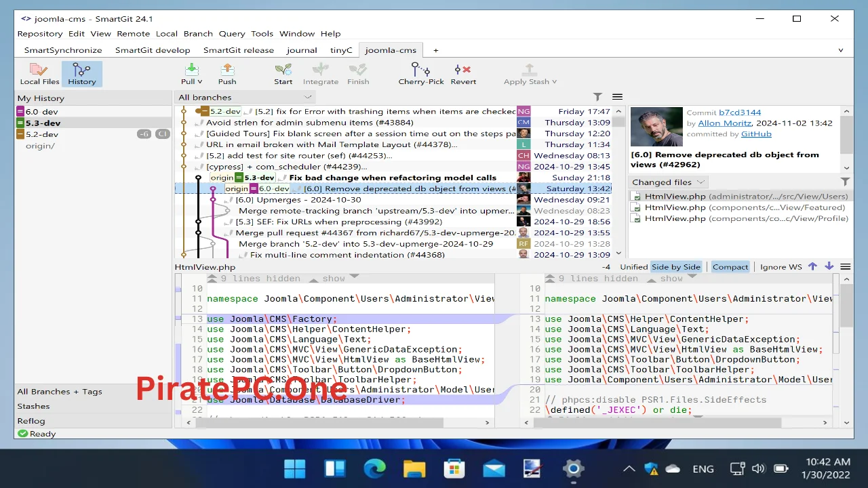This screenshot has width=868, height=488.
Task: Click the Integrate toolbar icon
Action: (x=321, y=70)
